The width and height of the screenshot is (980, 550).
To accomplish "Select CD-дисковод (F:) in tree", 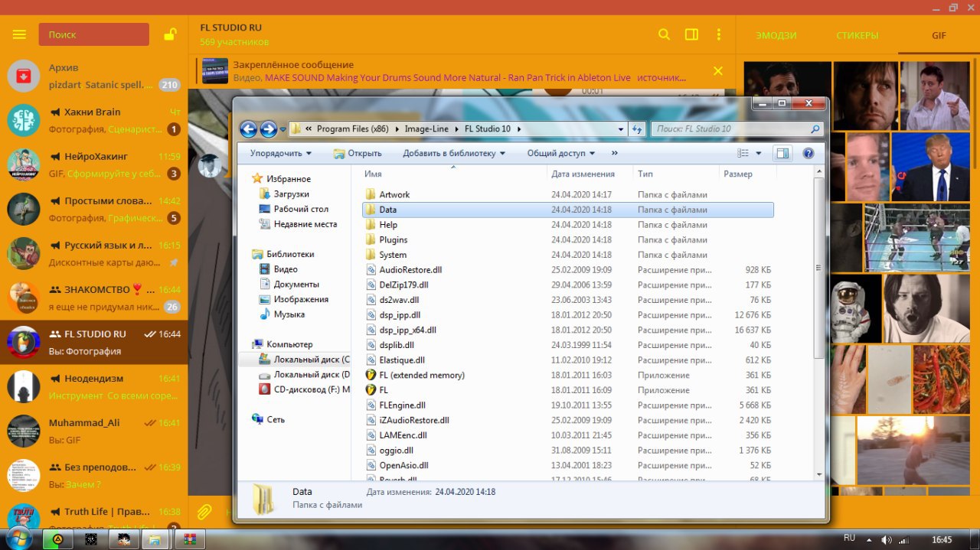I will coord(304,389).
